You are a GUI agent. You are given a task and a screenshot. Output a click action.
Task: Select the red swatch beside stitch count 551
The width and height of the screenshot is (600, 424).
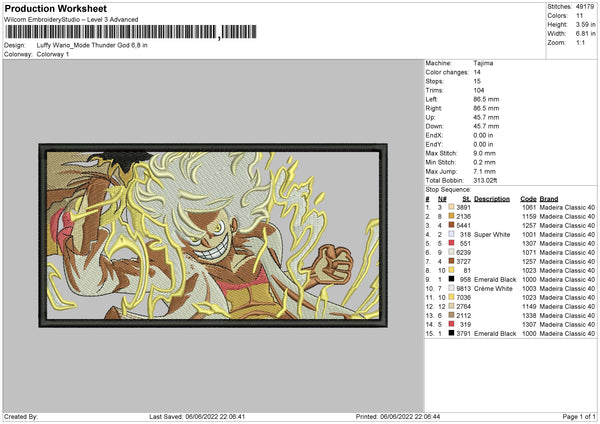(x=451, y=243)
